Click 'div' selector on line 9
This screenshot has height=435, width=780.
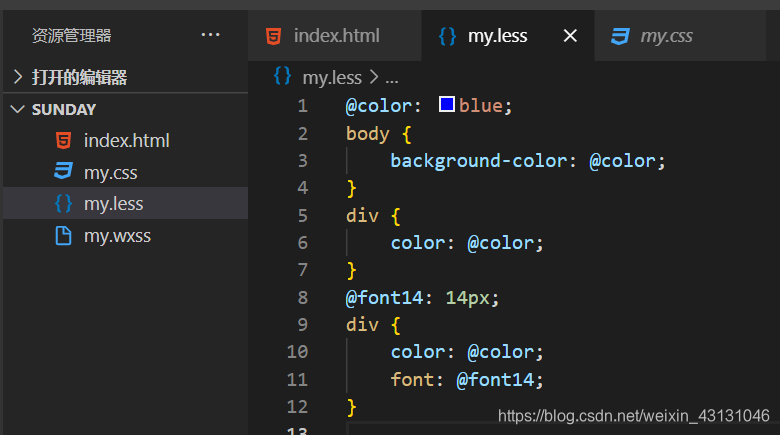coord(362,325)
